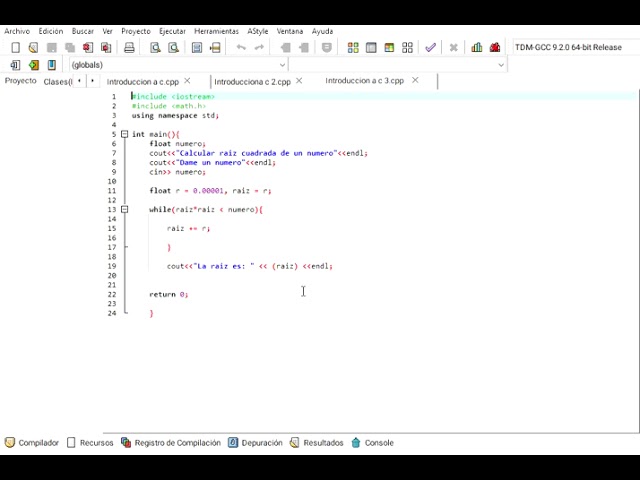The image size is (640, 480).
Task: Click the blue document icon after Replace
Action: click(197, 47)
